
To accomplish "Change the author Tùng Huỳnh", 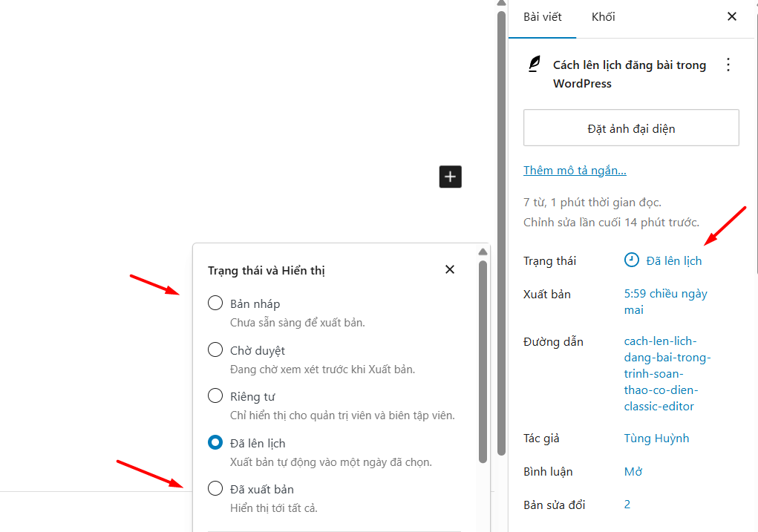I will point(656,439).
